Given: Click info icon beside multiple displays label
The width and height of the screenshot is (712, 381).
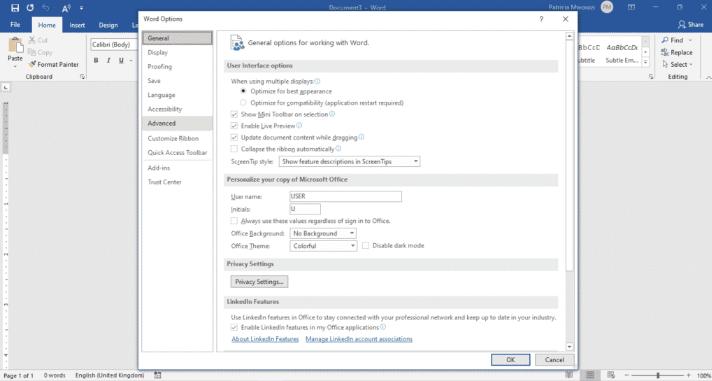Looking at the screenshot, I should pos(317,81).
